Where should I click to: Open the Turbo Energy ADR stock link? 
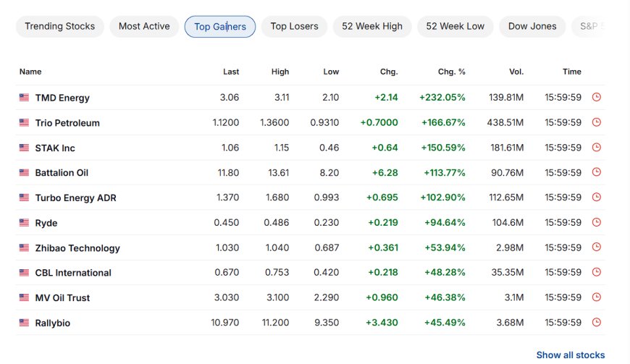[75, 198]
